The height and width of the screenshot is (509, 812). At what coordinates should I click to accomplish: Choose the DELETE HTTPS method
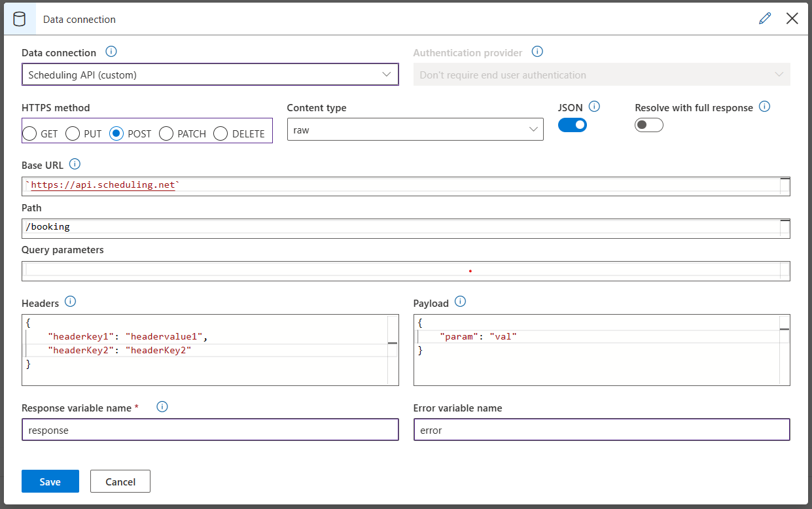221,133
